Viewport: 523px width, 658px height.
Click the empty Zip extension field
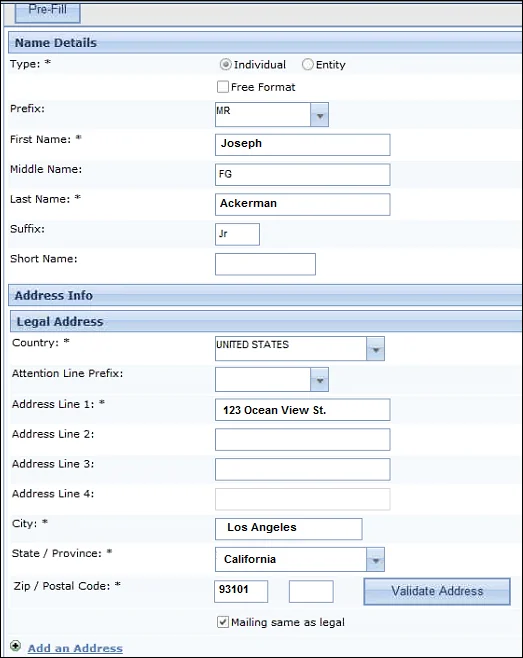(x=311, y=591)
